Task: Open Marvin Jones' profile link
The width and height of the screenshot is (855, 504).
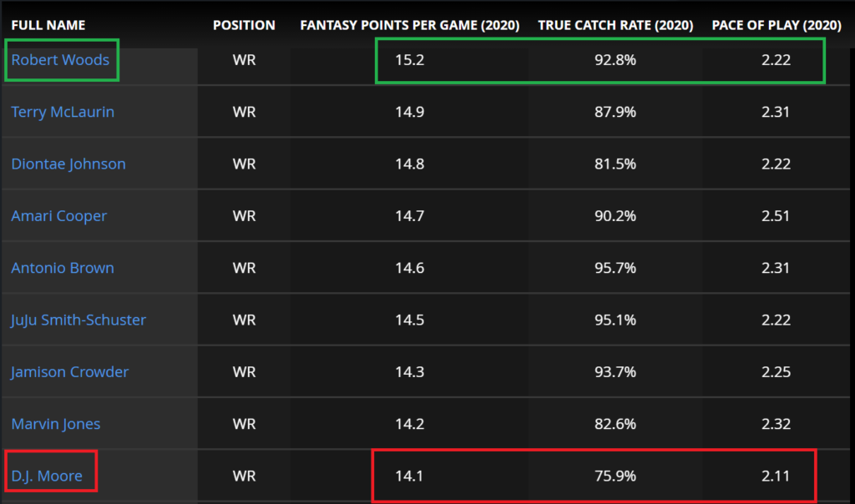Action: 55,423
